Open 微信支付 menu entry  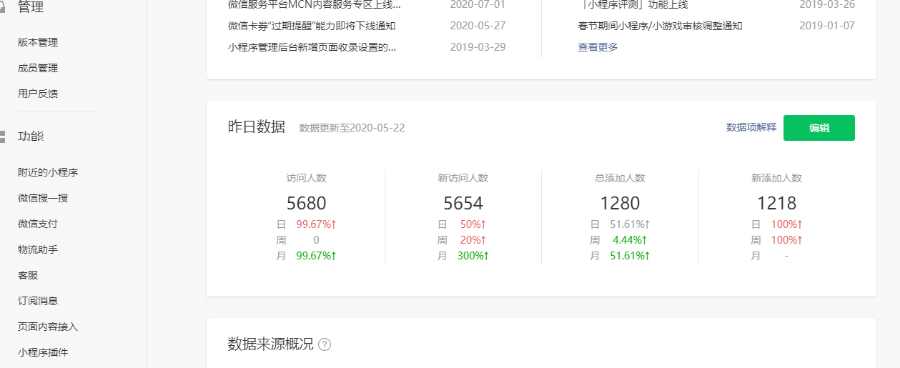coord(38,224)
